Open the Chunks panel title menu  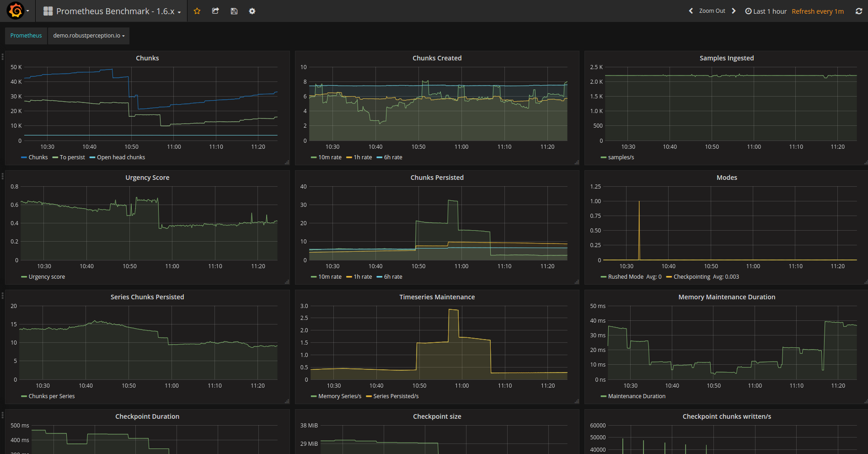[x=147, y=58]
